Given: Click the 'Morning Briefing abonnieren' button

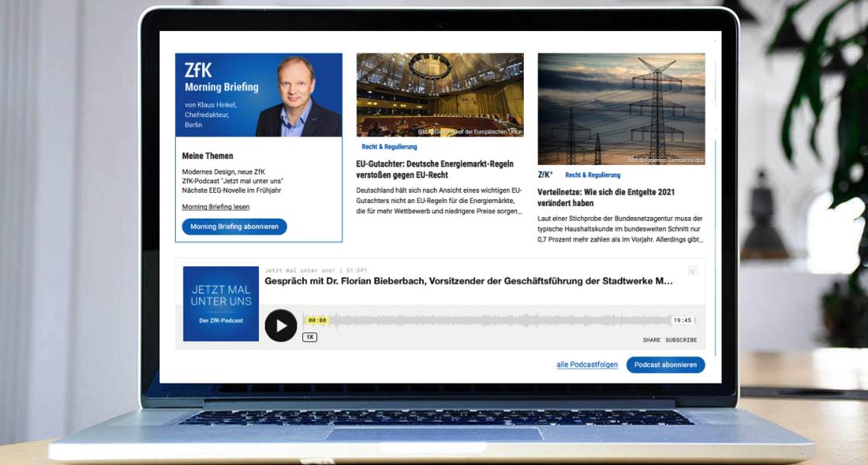Looking at the screenshot, I should [234, 226].
